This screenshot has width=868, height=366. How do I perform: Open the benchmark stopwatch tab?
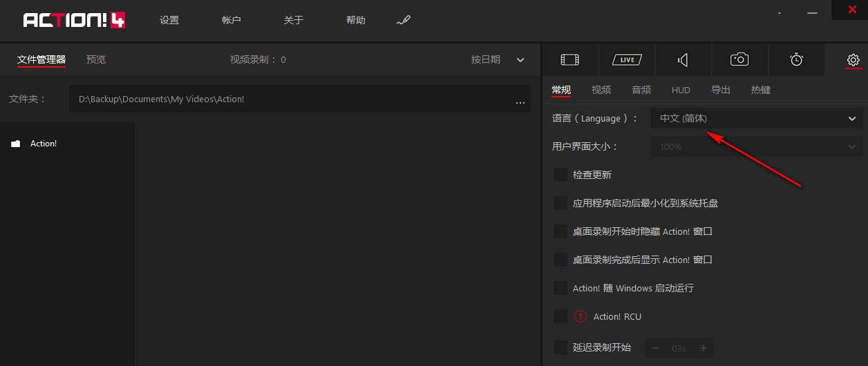point(796,60)
